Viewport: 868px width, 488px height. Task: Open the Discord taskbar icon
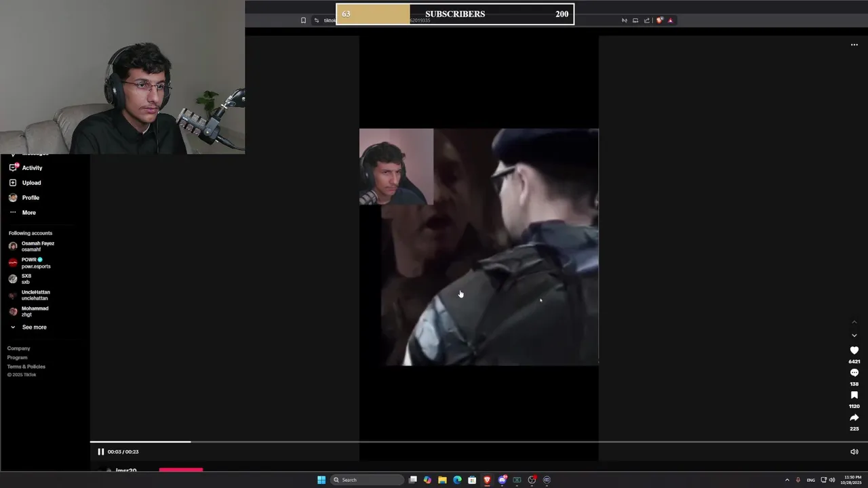tap(502, 480)
